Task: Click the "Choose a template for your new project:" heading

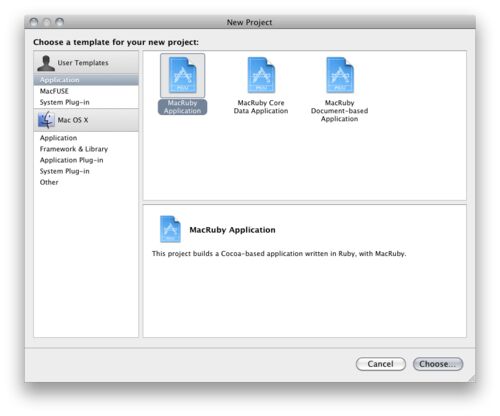Action: pos(116,42)
